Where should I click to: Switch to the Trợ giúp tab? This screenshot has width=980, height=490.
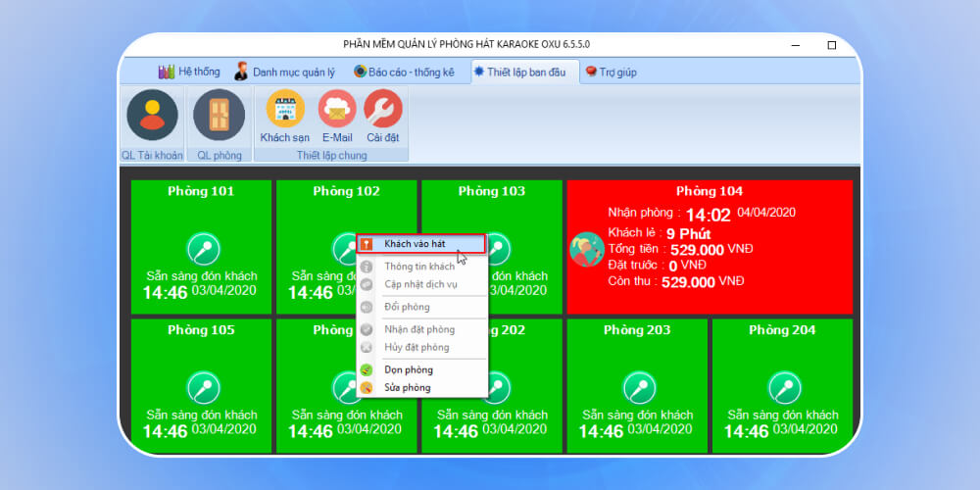611,72
